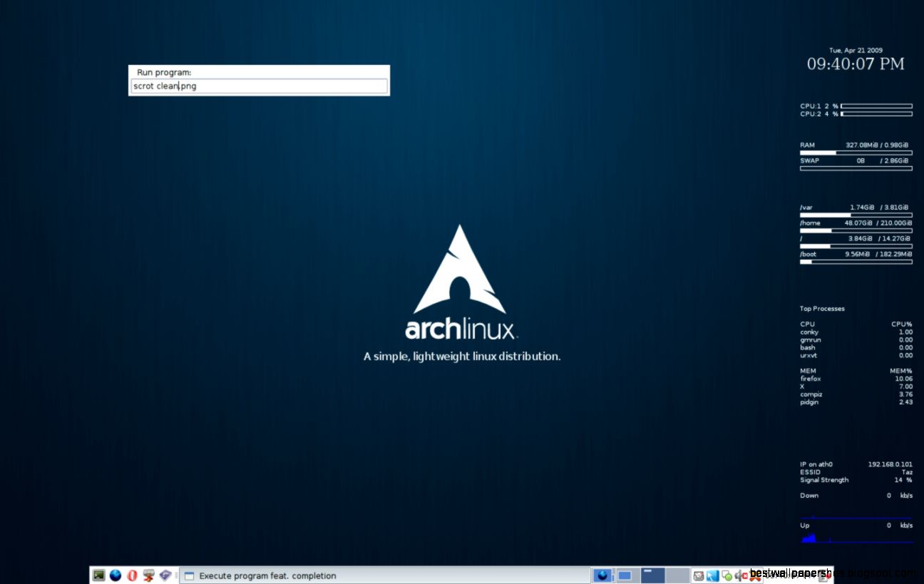Click the /home disk usage bar
Screen dimensions: 924x584
pos(856,230)
